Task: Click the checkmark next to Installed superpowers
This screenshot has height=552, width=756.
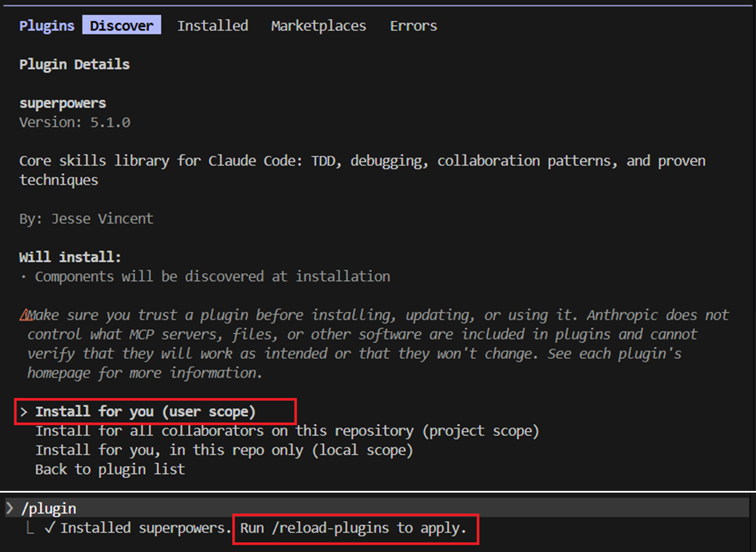Action: pos(50,527)
